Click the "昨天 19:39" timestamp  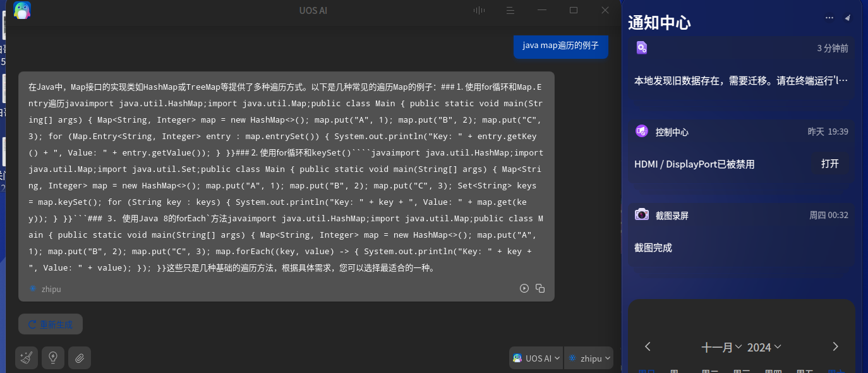[x=828, y=131]
